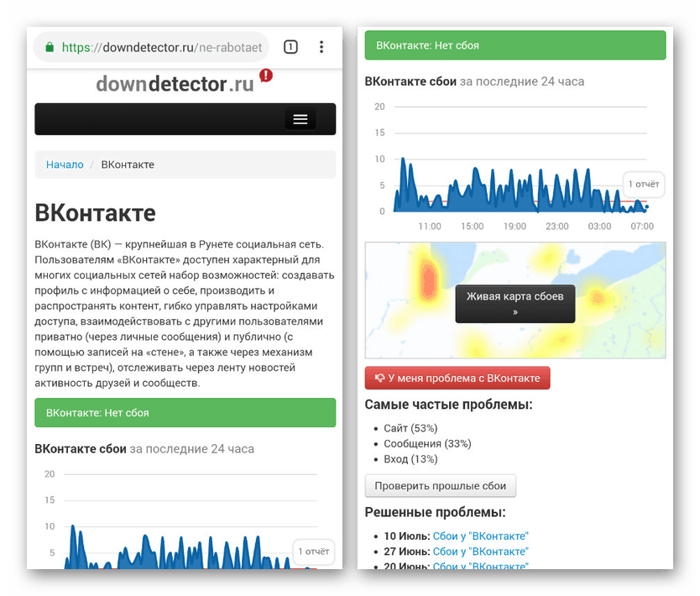Select 'Сайт (53%)' in frequent problems list

click(410, 428)
